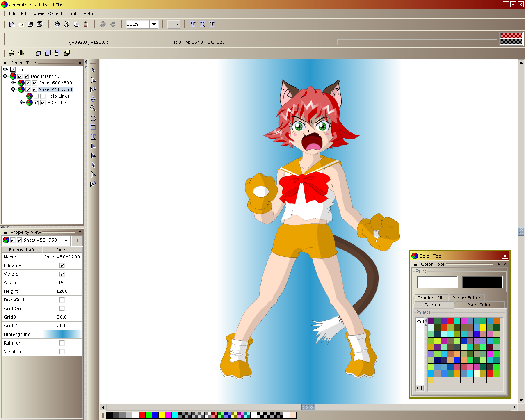Screen dimensions: 525x420
Task: Click the Paletten tab
Action: [x=433, y=305]
